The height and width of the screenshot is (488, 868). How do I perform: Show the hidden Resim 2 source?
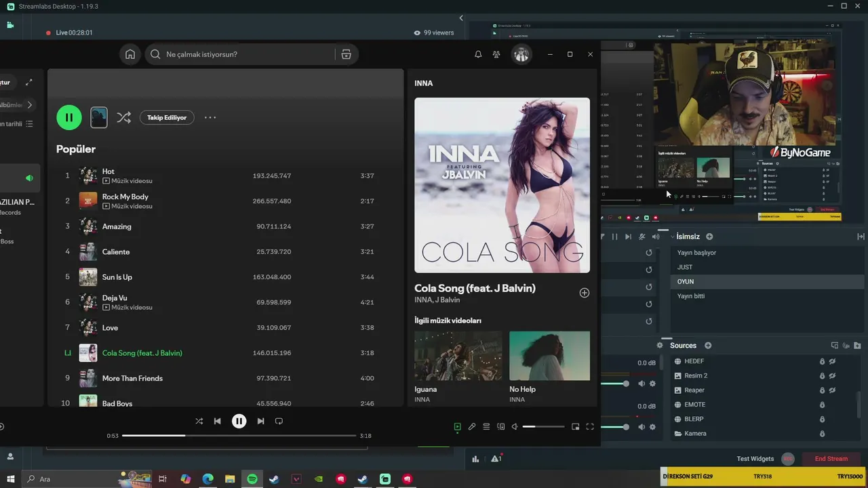832,375
